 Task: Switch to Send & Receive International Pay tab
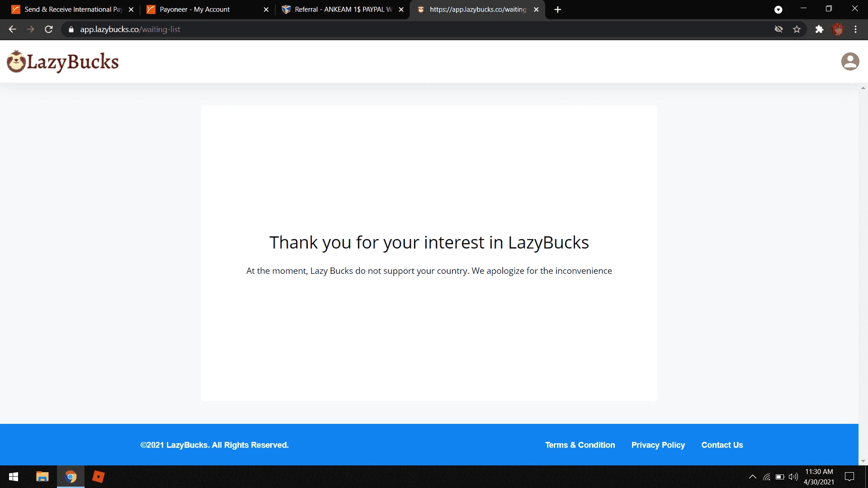tap(72, 9)
